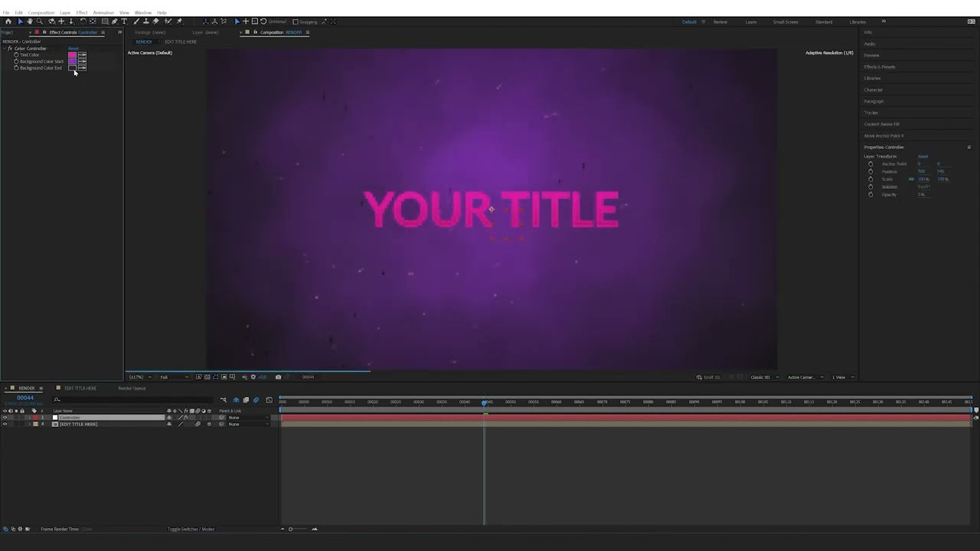980x551 pixels.
Task: Toggle the scale constrain proportions link
Action: [911, 179]
